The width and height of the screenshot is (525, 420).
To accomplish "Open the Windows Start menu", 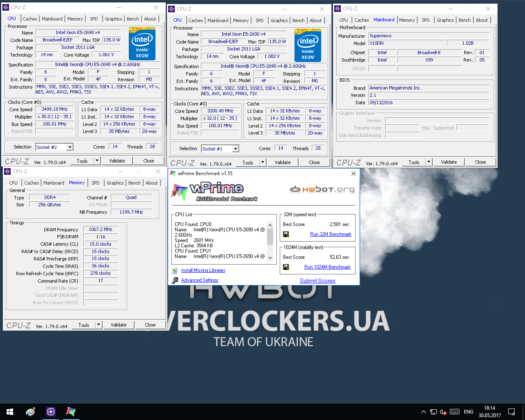I will point(10,412).
